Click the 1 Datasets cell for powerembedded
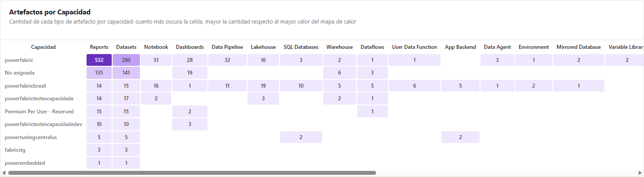The image size is (644, 177). coord(126,163)
